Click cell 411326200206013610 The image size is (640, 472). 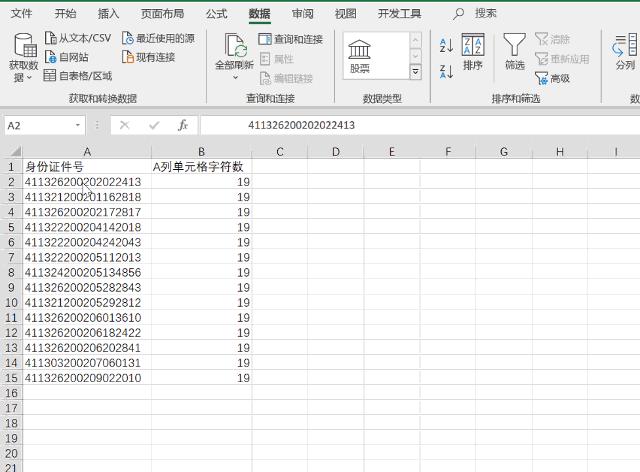pos(87,318)
